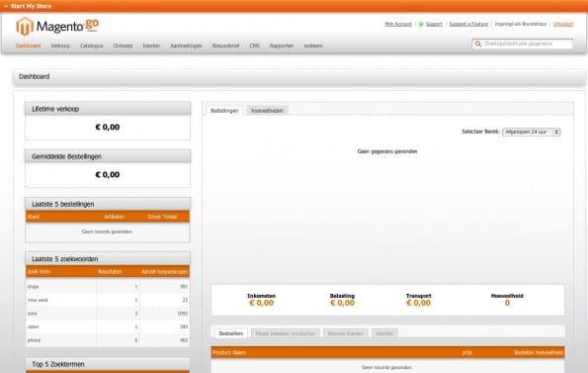Click the Lifetime verkoop panel header
The height and width of the screenshot is (373, 588).
pyautogui.click(x=108, y=109)
